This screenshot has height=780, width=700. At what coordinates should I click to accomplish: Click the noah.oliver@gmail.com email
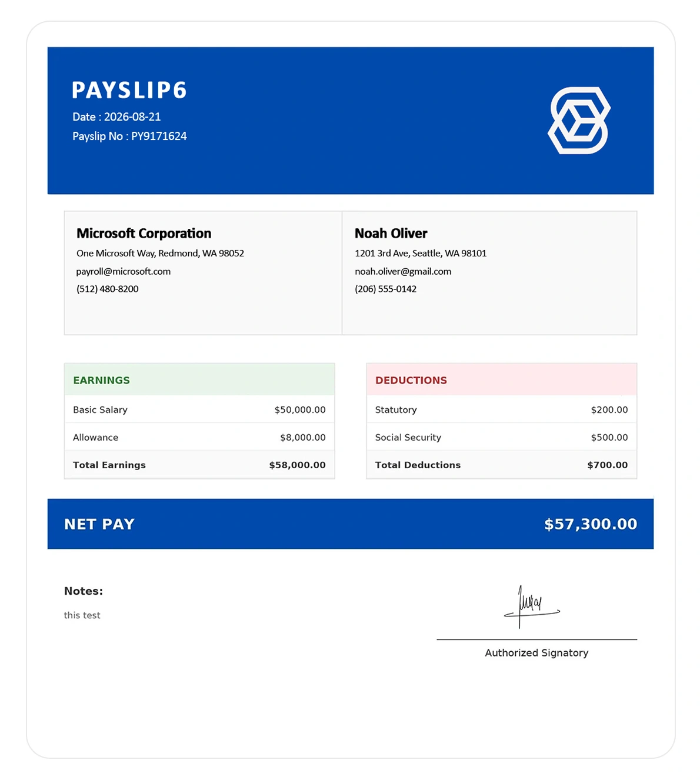(403, 272)
